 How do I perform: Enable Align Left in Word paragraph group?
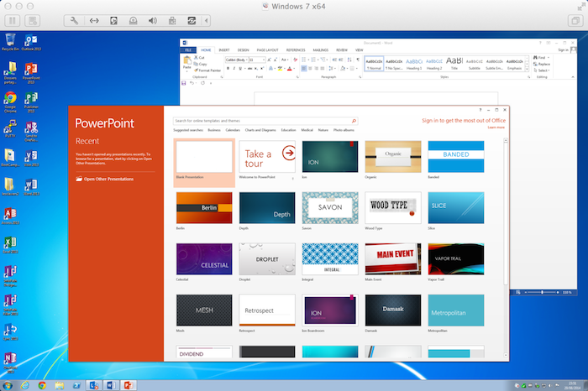(x=304, y=68)
